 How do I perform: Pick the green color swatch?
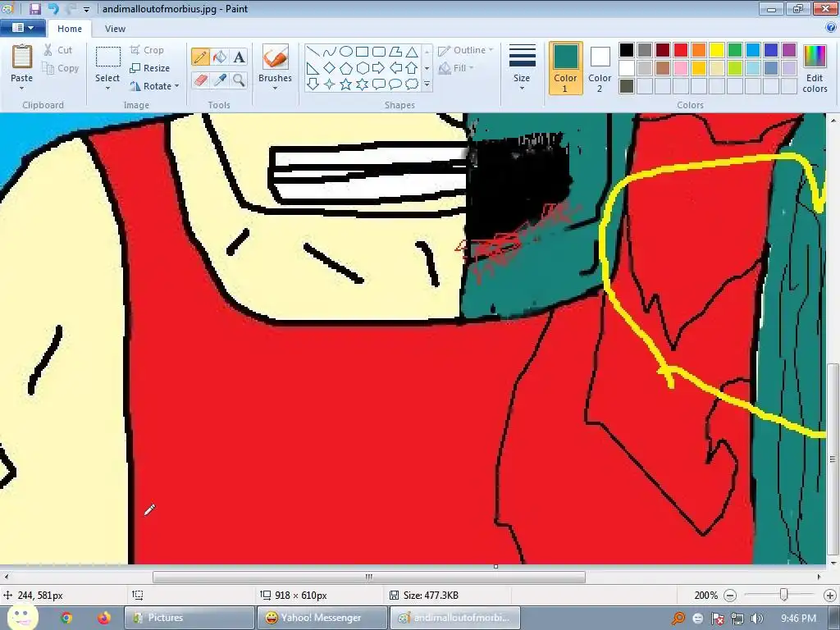735,50
